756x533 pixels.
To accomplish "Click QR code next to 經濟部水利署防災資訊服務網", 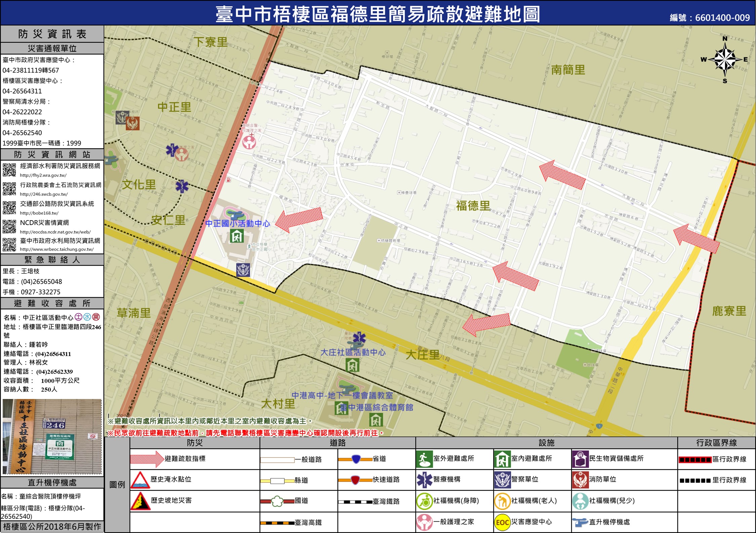I will (9, 170).
